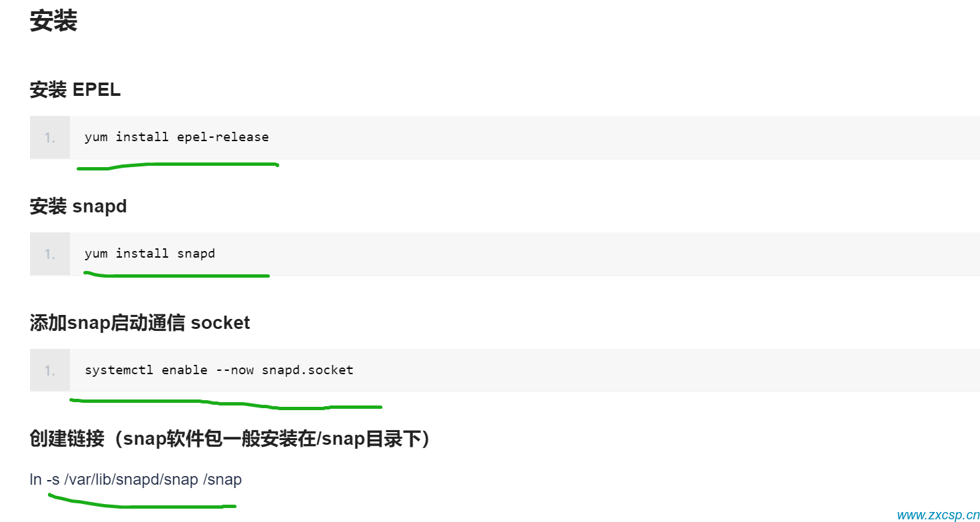Click the yum install snapd code line
Screen dimensions: 980x522
(x=150, y=254)
